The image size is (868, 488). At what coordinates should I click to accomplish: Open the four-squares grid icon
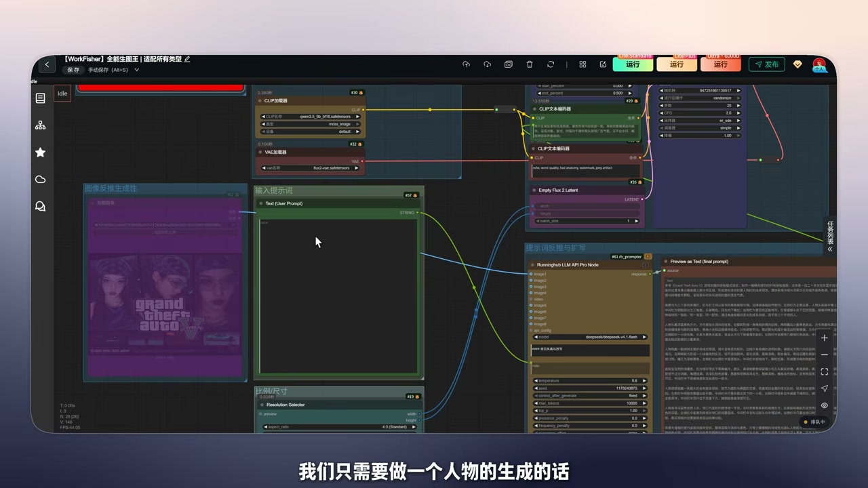[583, 64]
